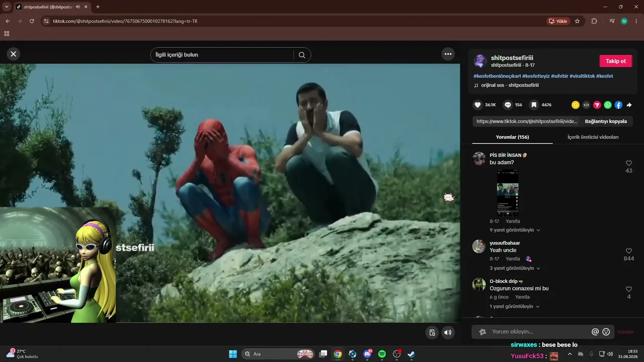Reload the TikTok page
This screenshot has height=362, width=644.
(32, 21)
